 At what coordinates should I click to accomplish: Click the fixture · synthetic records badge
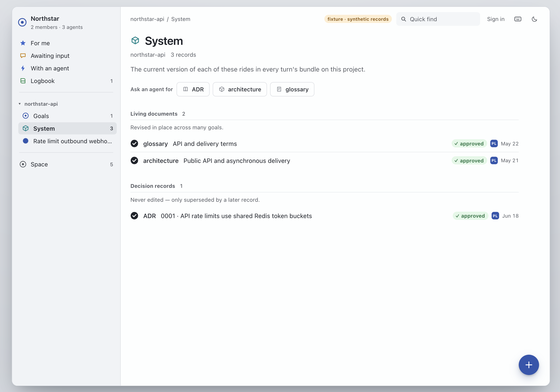click(358, 19)
